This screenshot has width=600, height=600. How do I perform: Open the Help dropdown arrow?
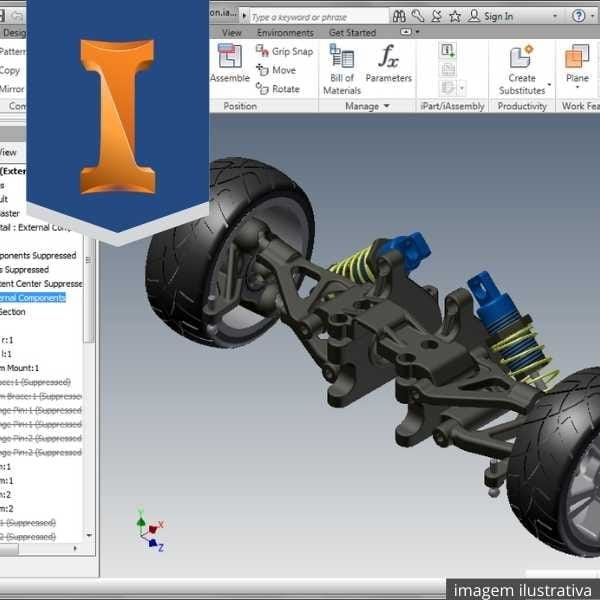(592, 16)
